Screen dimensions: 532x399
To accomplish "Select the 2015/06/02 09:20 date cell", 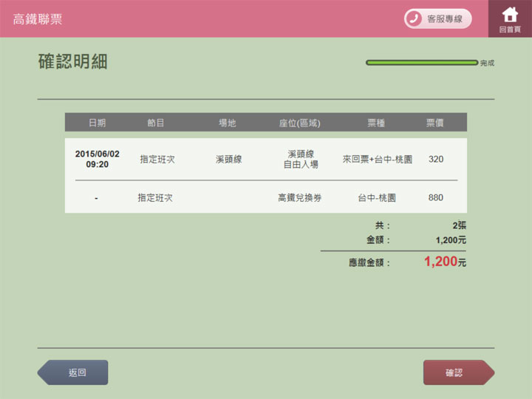I will tap(97, 159).
